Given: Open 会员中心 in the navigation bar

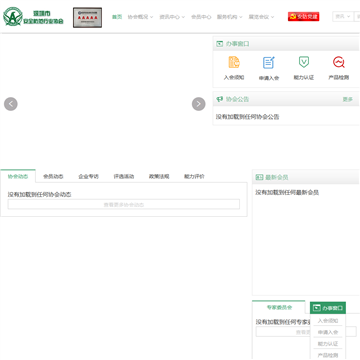Looking at the screenshot, I should tap(201, 17).
